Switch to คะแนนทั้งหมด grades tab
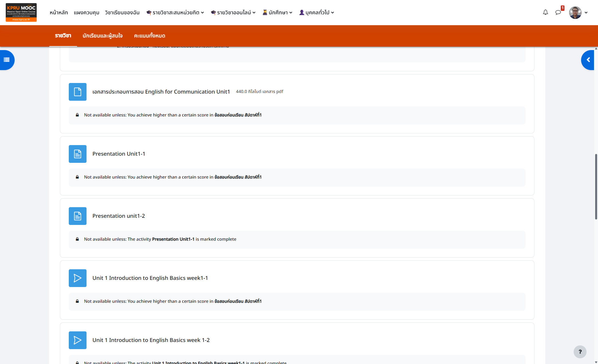598x364 pixels. click(150, 36)
